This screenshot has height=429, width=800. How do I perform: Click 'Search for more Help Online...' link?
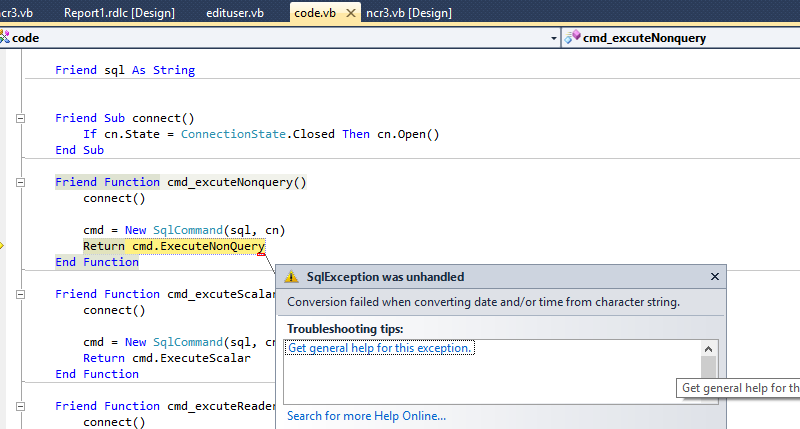tap(366, 416)
